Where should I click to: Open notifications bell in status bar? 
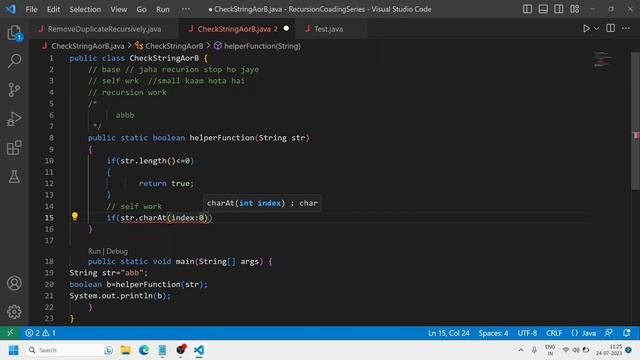627,333
